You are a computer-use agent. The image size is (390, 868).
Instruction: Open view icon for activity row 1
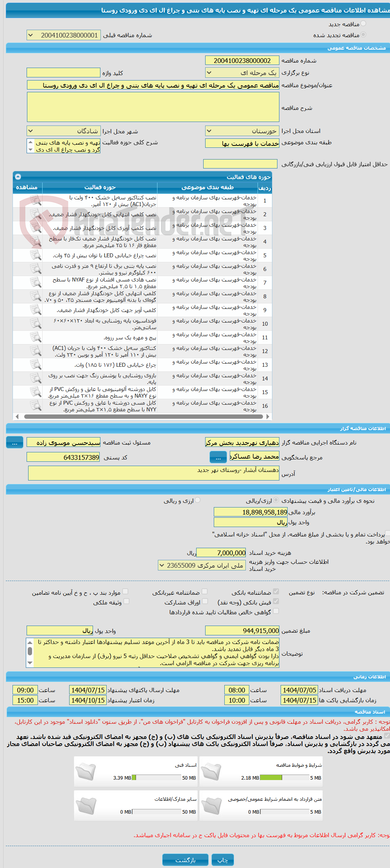click(36, 201)
